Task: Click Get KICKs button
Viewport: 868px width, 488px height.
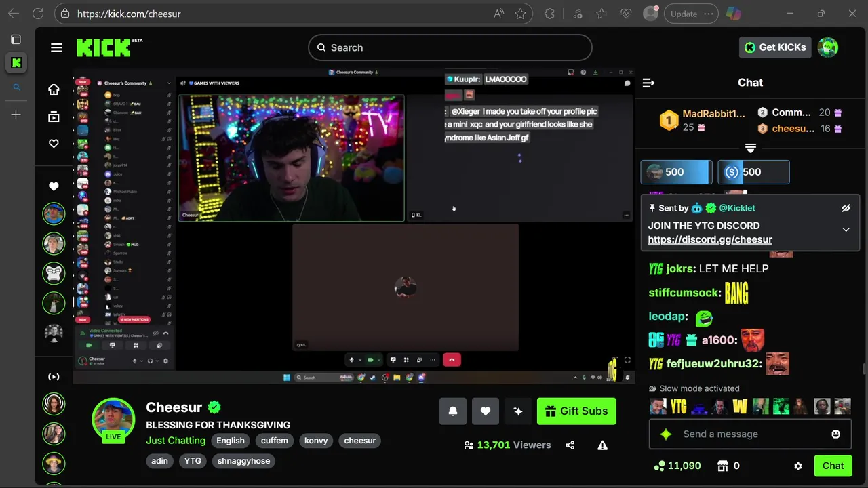Action: [775, 47]
